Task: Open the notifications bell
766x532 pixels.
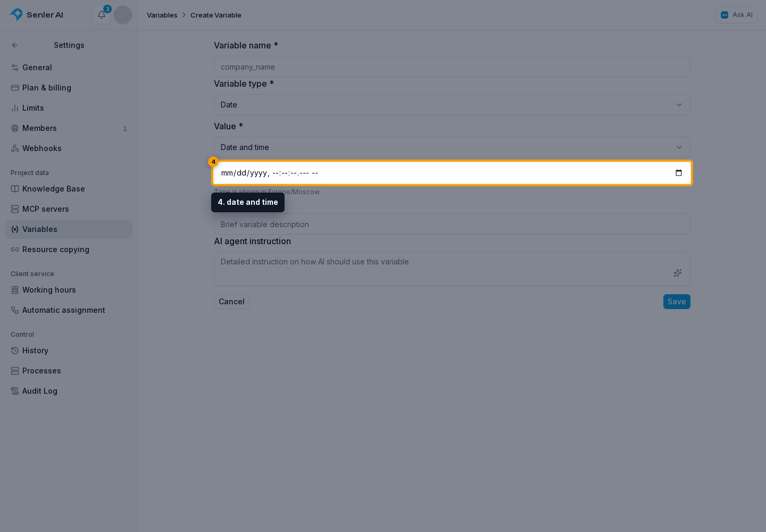Action: tap(101, 15)
